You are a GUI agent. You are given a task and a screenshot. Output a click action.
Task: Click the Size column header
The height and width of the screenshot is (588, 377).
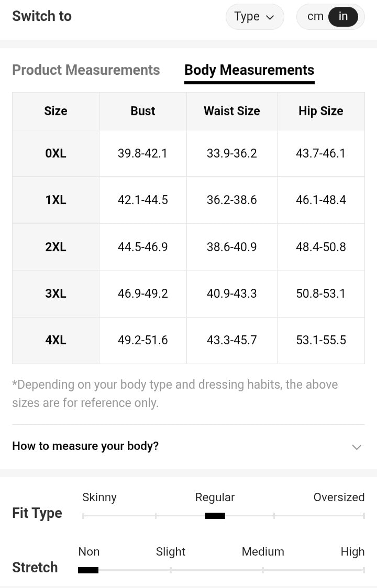point(56,111)
